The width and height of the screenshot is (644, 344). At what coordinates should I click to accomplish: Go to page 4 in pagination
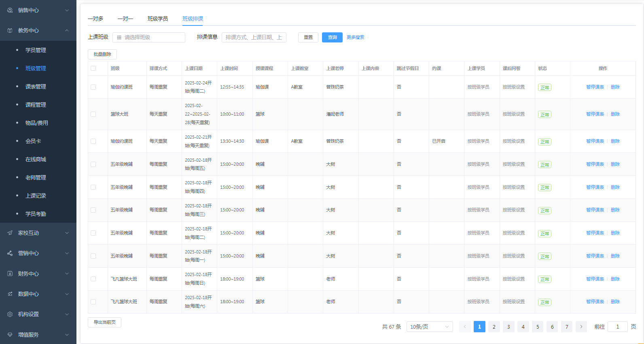[523, 327]
